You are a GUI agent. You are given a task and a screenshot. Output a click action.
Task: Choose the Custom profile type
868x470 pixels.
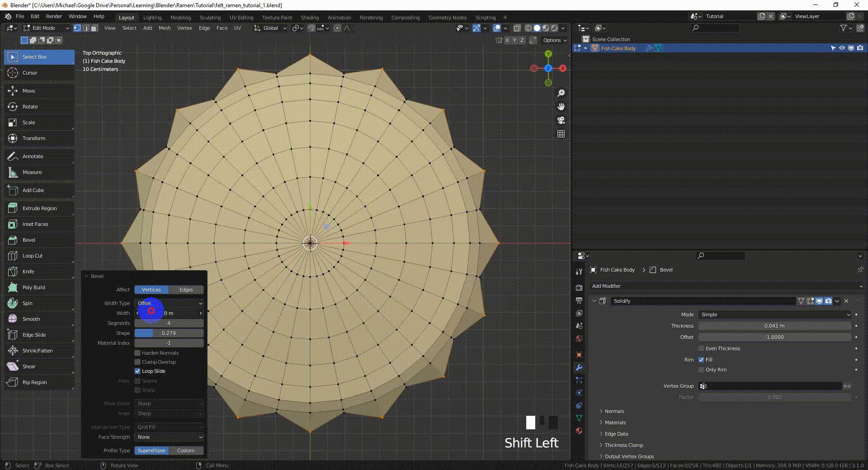[186, 451]
